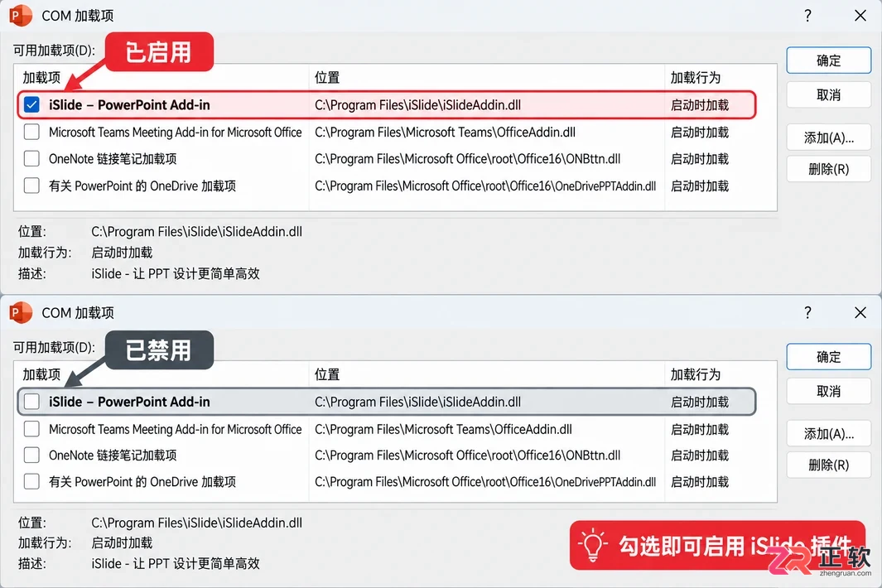Open help question mark in upper dialog
Image resolution: width=882 pixels, height=588 pixels.
tap(807, 15)
